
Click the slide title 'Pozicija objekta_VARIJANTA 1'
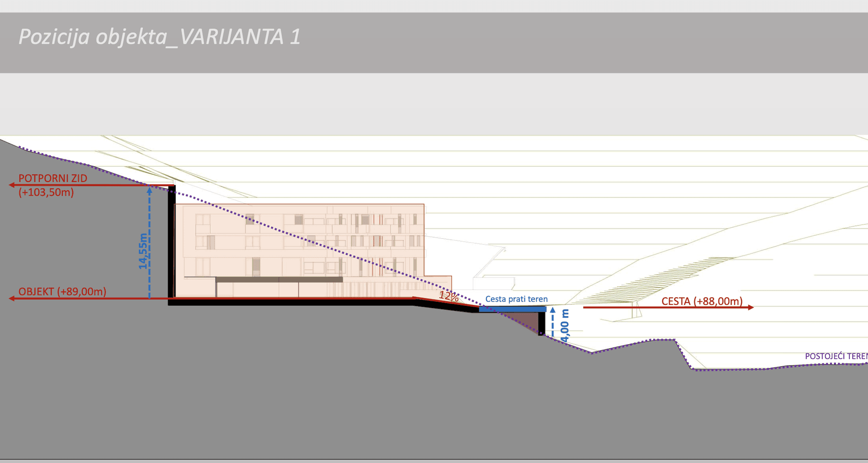160,37
